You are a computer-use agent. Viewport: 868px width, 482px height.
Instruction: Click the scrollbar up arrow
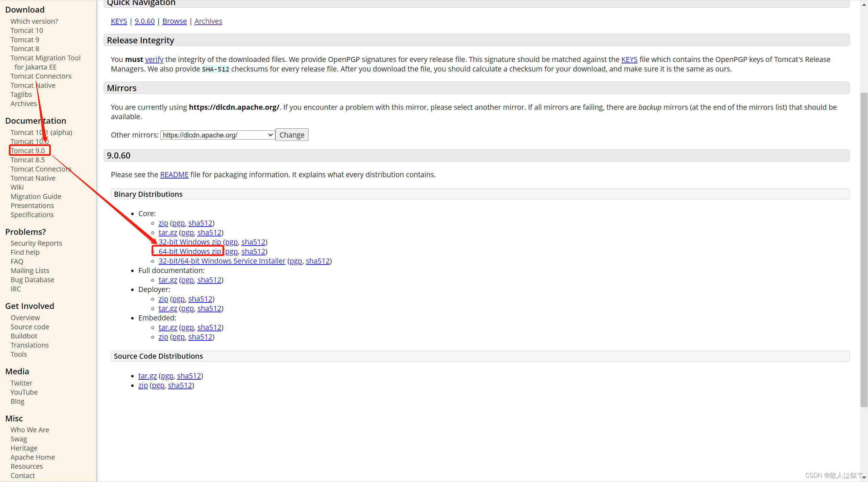pyautogui.click(x=864, y=4)
